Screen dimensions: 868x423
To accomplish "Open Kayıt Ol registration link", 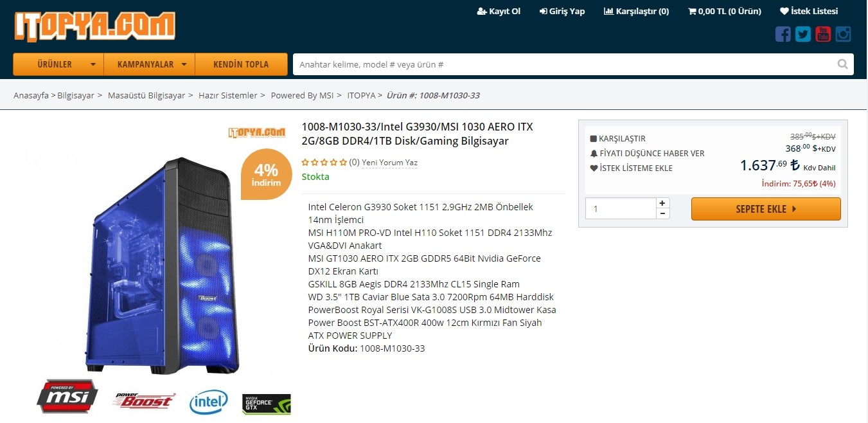I will (499, 11).
